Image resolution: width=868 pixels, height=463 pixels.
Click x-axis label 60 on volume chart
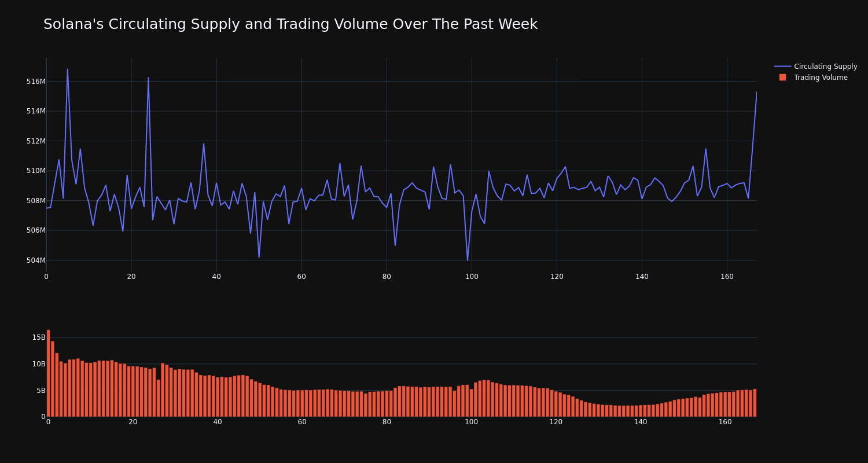pyautogui.click(x=302, y=422)
